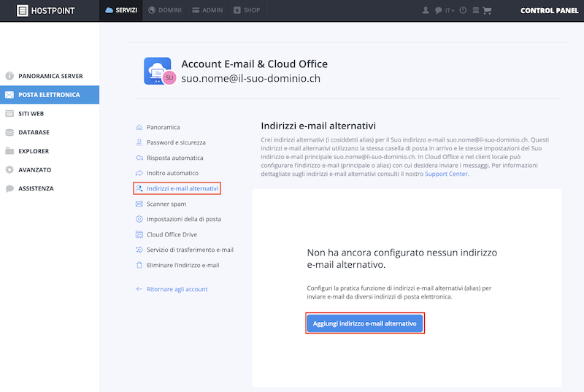The image size is (584, 392).
Task: Open the user account icon in top bar
Action: (x=426, y=10)
